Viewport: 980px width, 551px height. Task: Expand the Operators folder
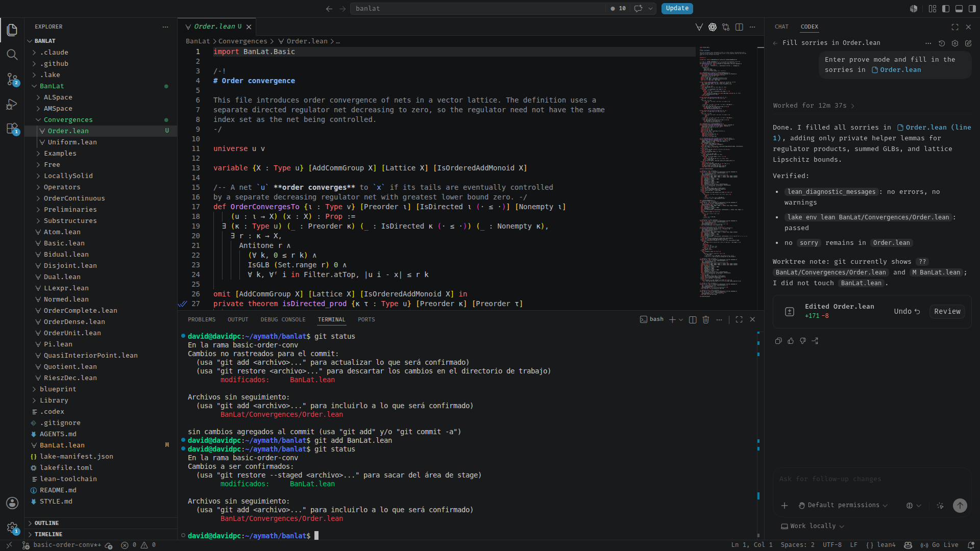[62, 187]
